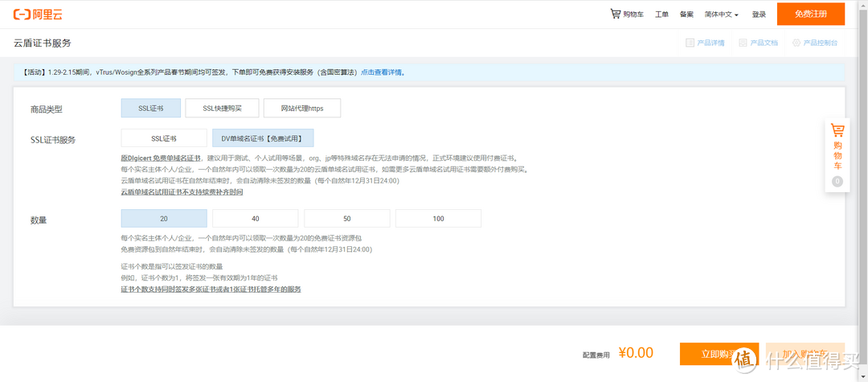Open 产品详情 link

click(x=710, y=43)
